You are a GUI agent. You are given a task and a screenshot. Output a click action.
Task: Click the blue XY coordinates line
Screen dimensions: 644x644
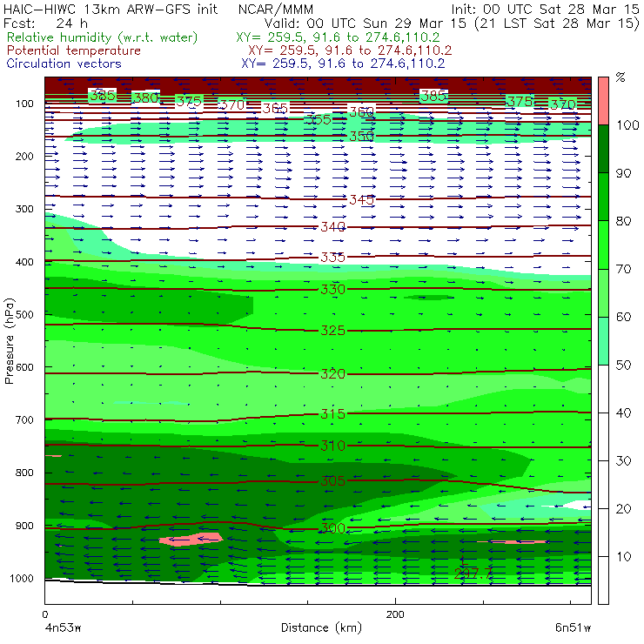pyautogui.click(x=343, y=64)
